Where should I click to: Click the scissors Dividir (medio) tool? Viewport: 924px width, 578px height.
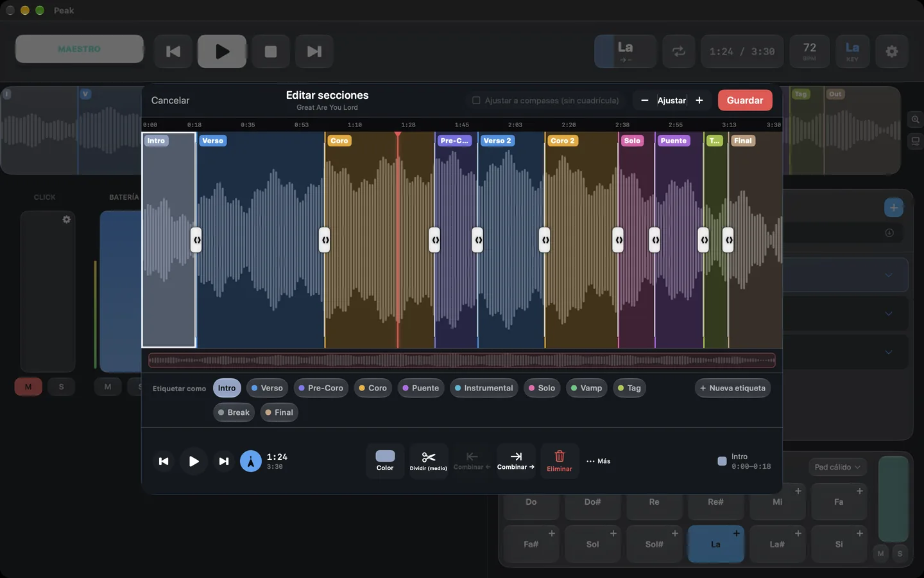[x=429, y=461]
